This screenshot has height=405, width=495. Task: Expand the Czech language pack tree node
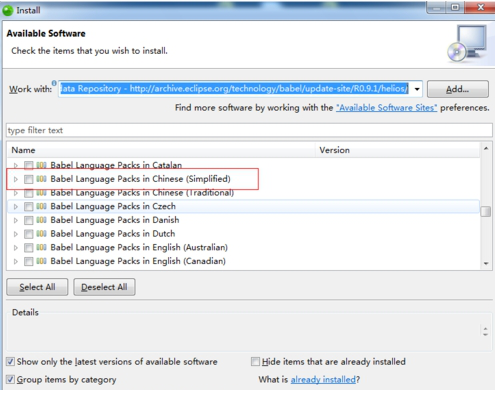pos(15,207)
